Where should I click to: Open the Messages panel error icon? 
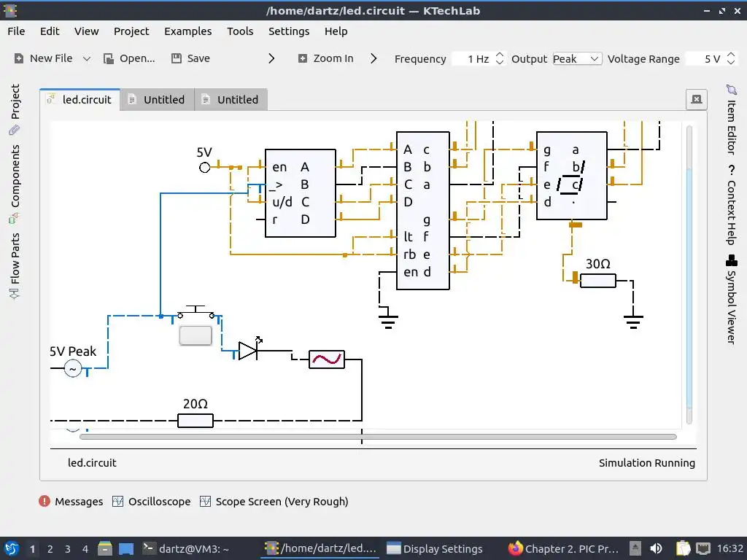click(x=44, y=501)
